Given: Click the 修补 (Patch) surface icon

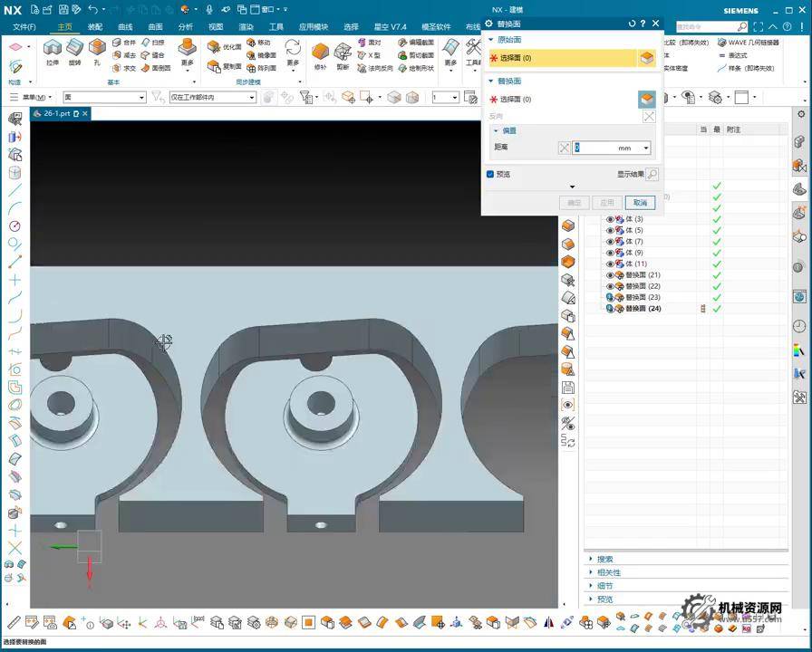Looking at the screenshot, I should [x=320, y=51].
